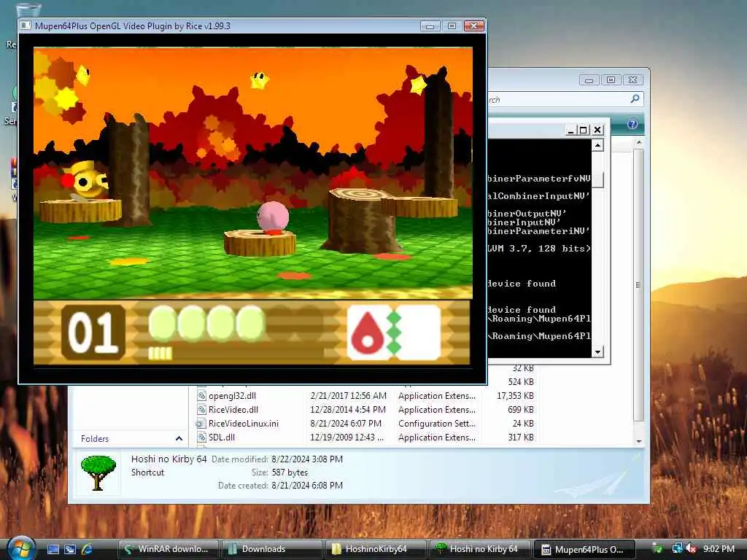Click the 9:02 PM system clock

pyautogui.click(x=719, y=549)
